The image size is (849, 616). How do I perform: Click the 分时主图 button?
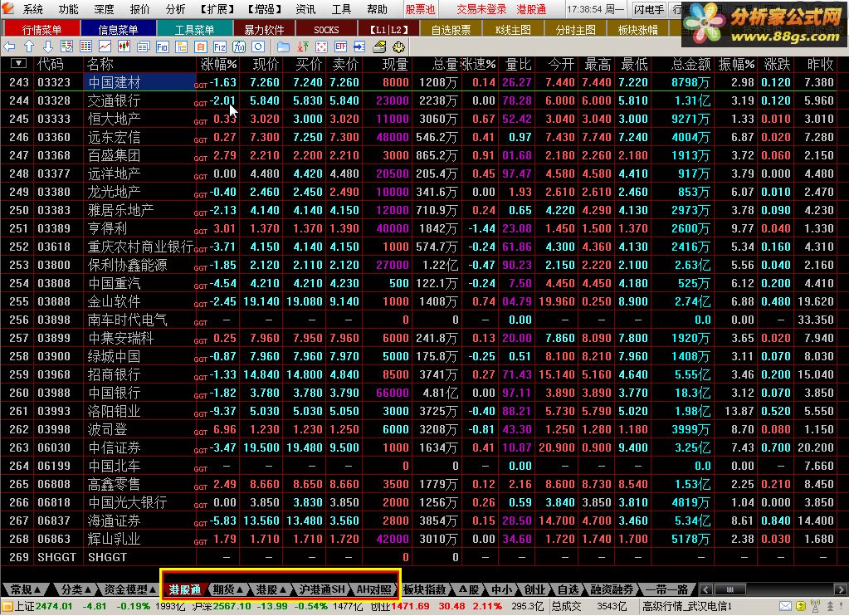576,29
